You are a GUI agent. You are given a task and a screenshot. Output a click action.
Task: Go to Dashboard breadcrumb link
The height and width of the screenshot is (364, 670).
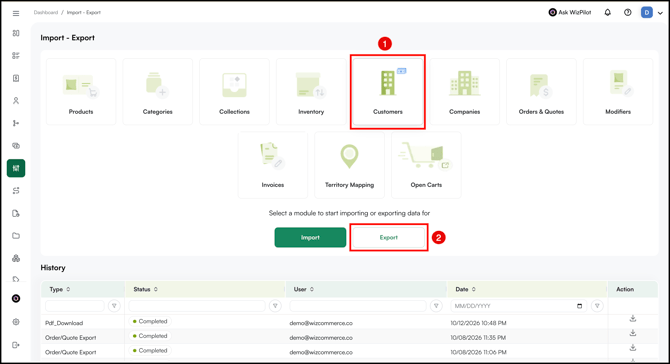click(x=46, y=12)
